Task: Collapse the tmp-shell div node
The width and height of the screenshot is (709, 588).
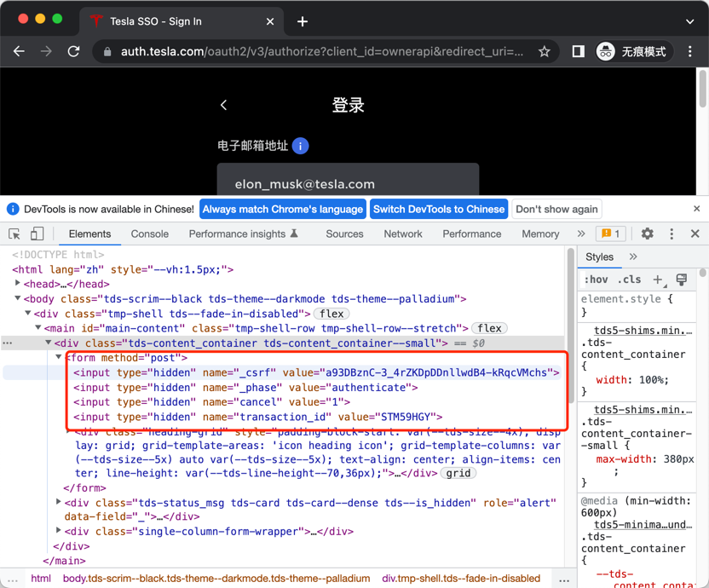Action: coord(28,313)
